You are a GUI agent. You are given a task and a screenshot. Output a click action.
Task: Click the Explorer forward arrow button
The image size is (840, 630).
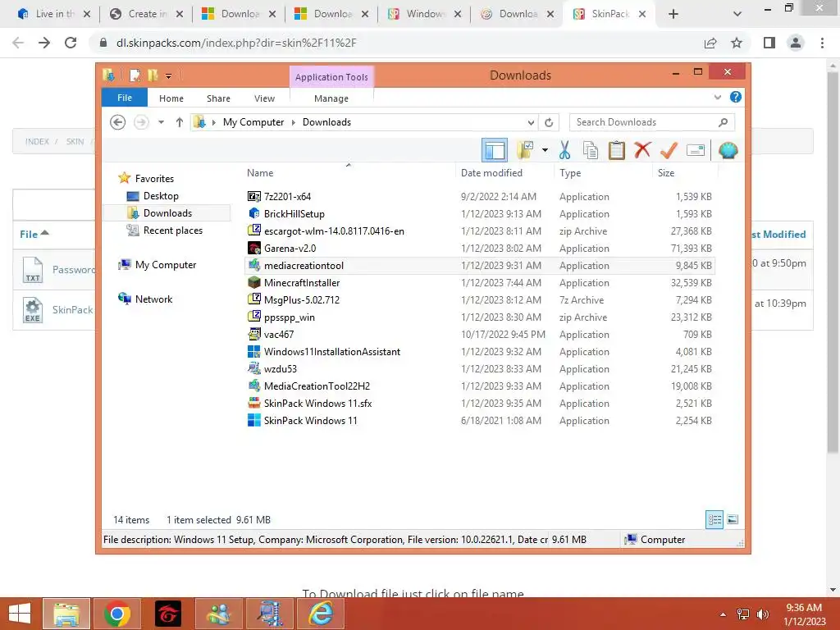click(x=141, y=122)
